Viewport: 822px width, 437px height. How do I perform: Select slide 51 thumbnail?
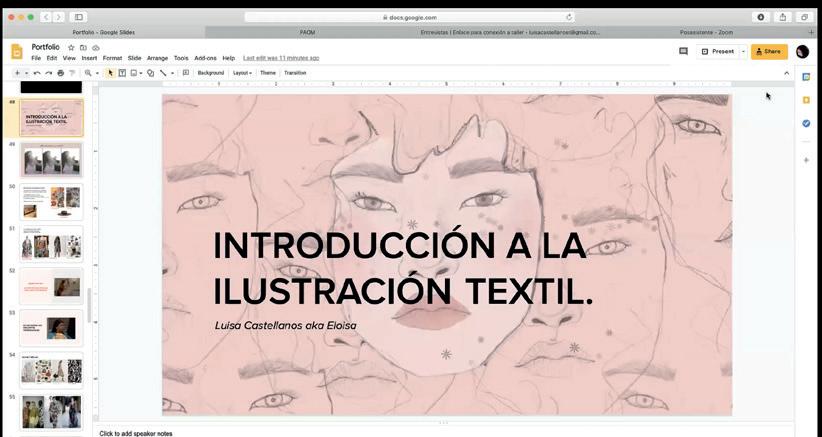51,244
